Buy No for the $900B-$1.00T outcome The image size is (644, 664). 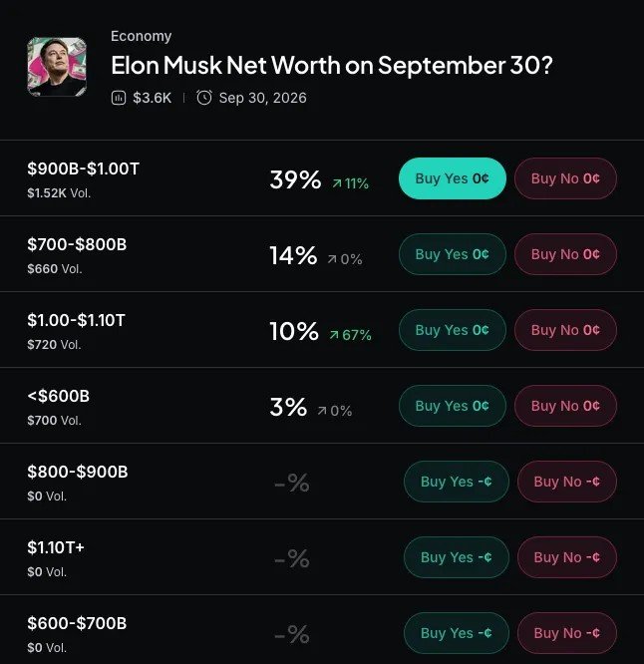click(565, 178)
